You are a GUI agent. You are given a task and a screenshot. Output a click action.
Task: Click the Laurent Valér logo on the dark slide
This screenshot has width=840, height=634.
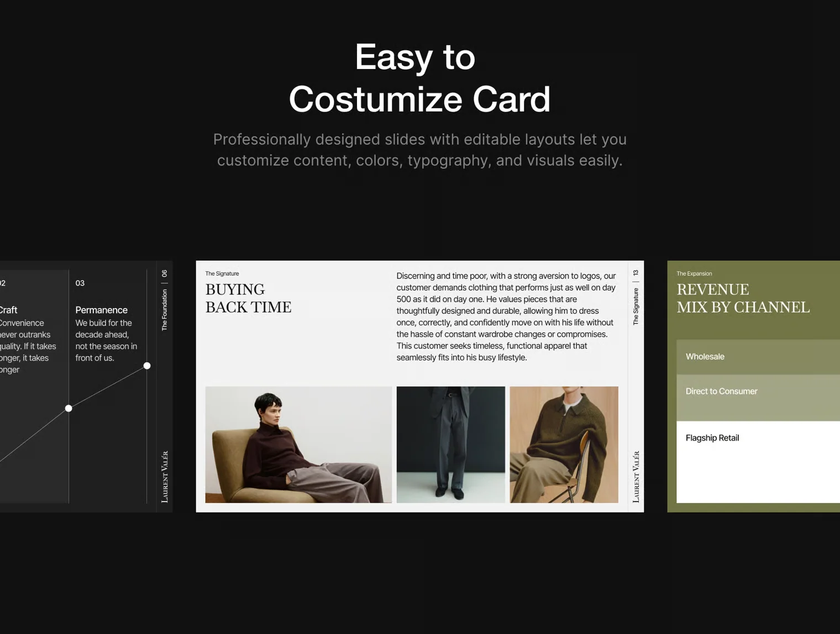pyautogui.click(x=164, y=477)
